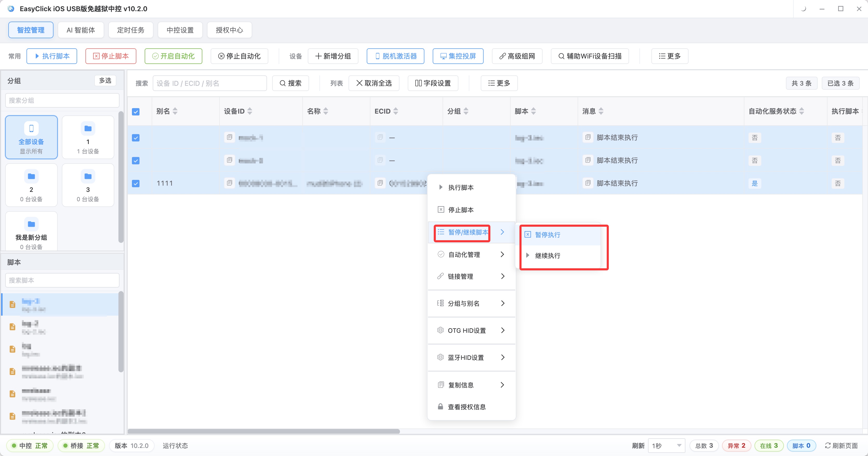Uncheck the first device row checkbox
Image resolution: width=868 pixels, height=456 pixels.
tap(136, 138)
